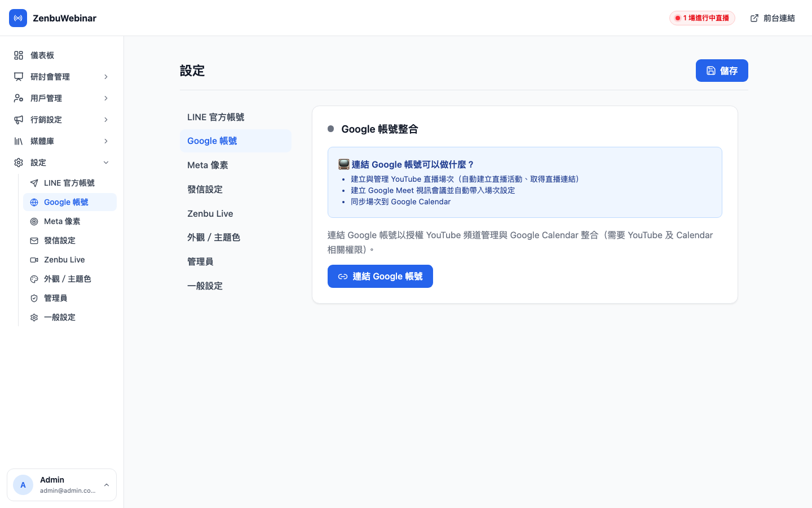Click the palette icon beside 外觀 / 主題色
The image size is (812, 508).
[34, 279]
